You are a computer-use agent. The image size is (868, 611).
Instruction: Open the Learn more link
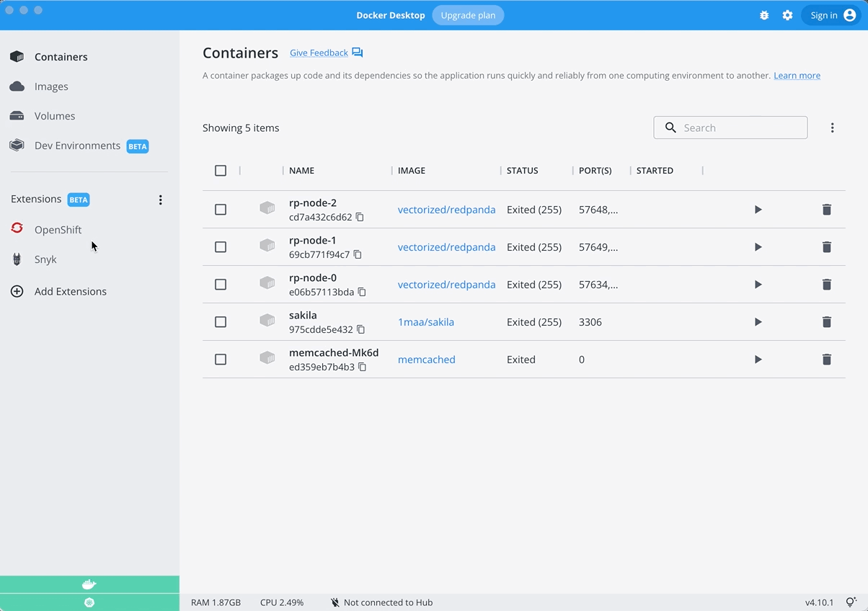[797, 76]
